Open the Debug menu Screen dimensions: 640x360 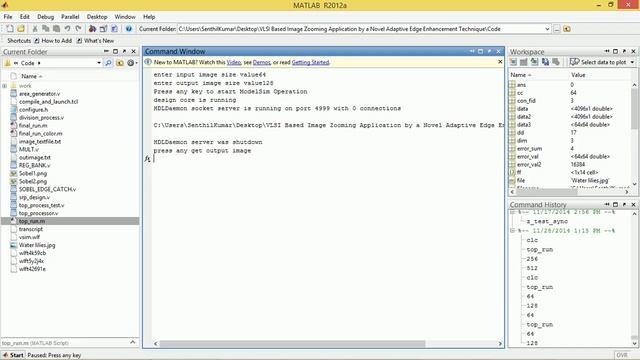[x=45, y=17]
